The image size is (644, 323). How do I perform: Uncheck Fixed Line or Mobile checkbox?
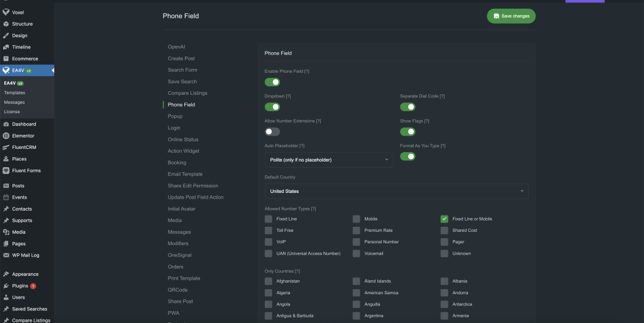tap(445, 219)
